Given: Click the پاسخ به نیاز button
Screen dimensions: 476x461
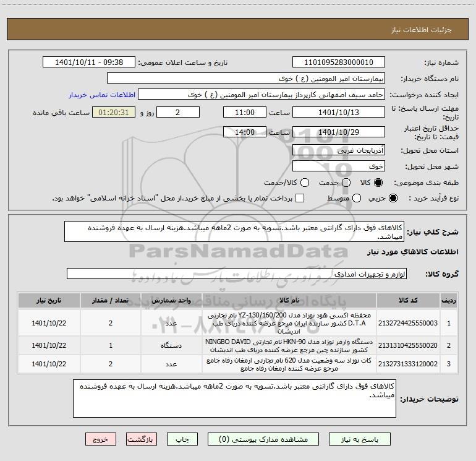Looking at the screenshot, I should pos(360,439).
